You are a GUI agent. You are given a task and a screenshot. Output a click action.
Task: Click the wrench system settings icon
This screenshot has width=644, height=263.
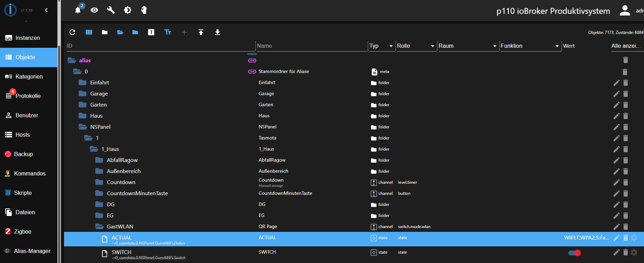[111, 10]
